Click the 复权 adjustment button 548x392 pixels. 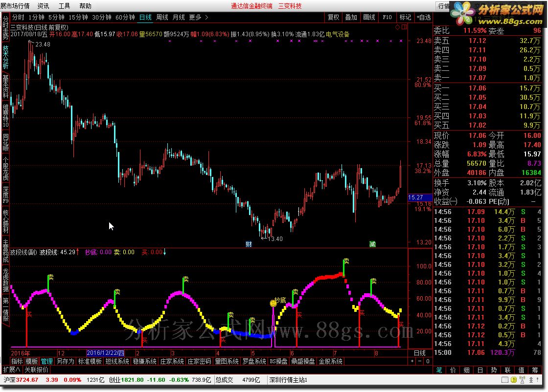(333, 17)
